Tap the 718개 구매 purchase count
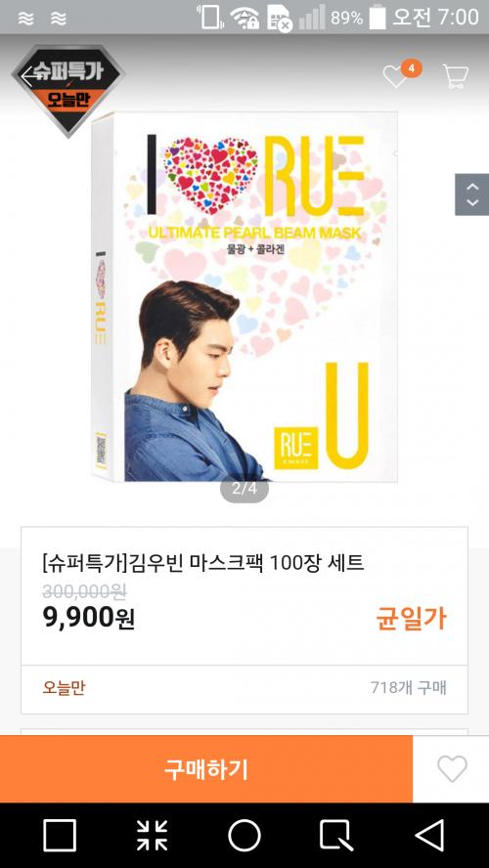Viewport: 489px width, 868px height. 409,688
